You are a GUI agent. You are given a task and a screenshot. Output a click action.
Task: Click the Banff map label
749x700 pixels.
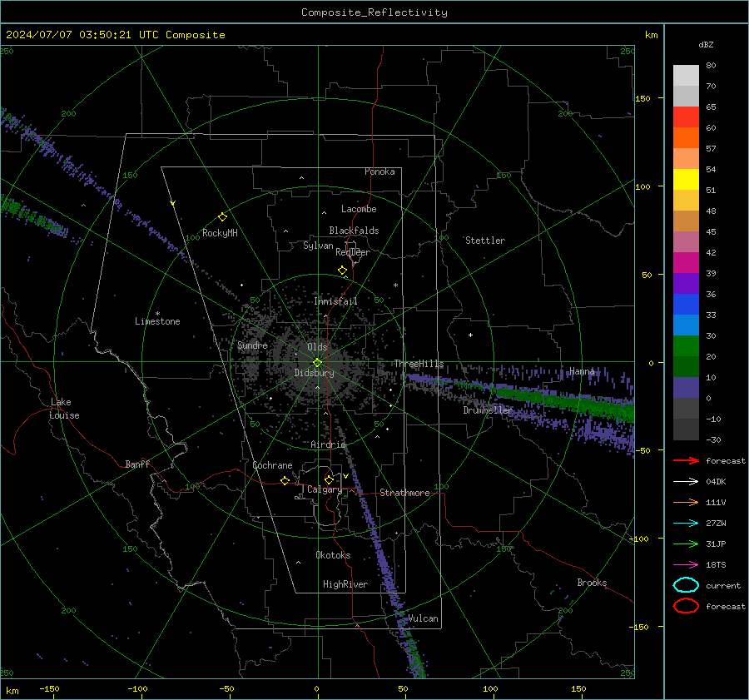coord(137,464)
